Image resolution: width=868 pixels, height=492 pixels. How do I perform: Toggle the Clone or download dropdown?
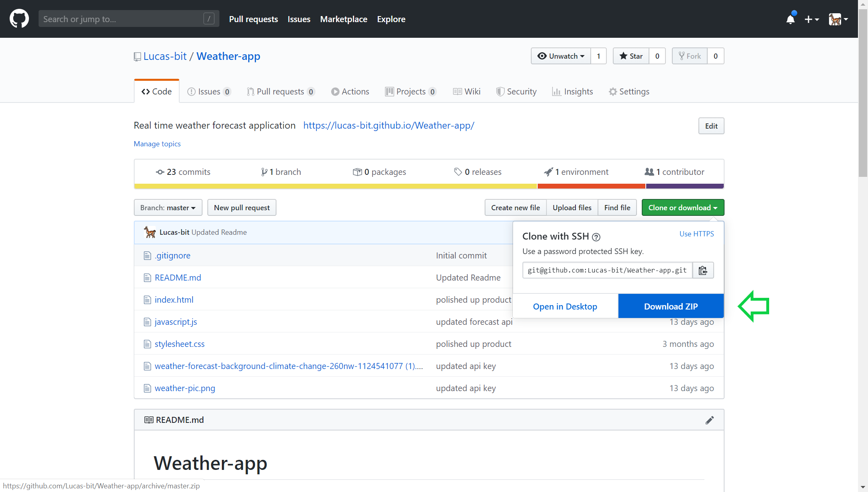point(683,207)
